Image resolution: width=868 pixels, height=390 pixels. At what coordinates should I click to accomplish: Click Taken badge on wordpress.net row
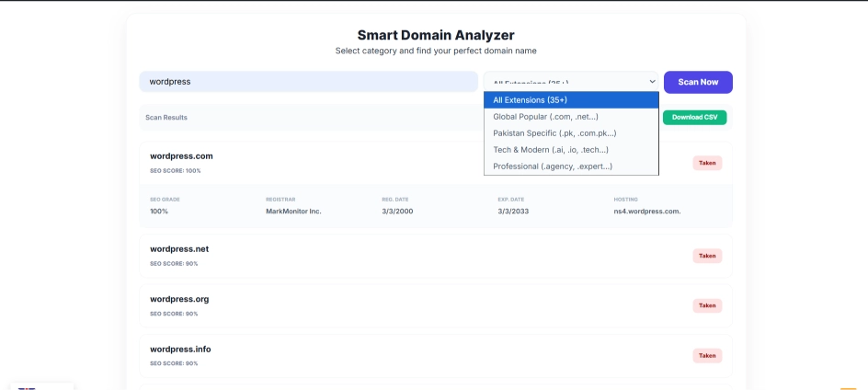coord(707,256)
